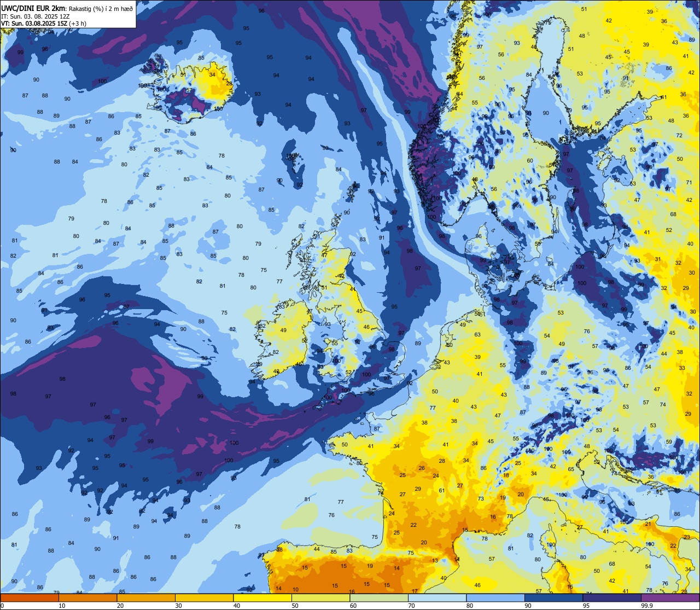Click the 59 humidity value on the map
700x610 pixels.
click(x=668, y=441)
